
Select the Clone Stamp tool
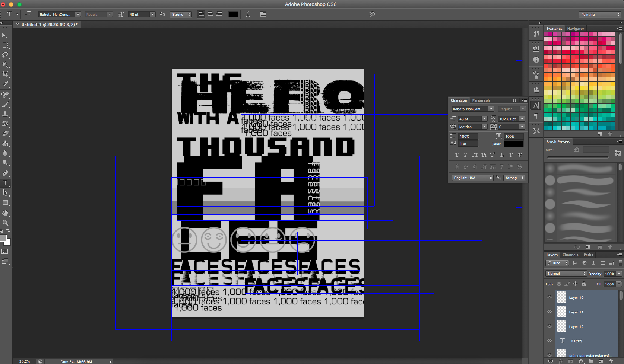(x=5, y=114)
